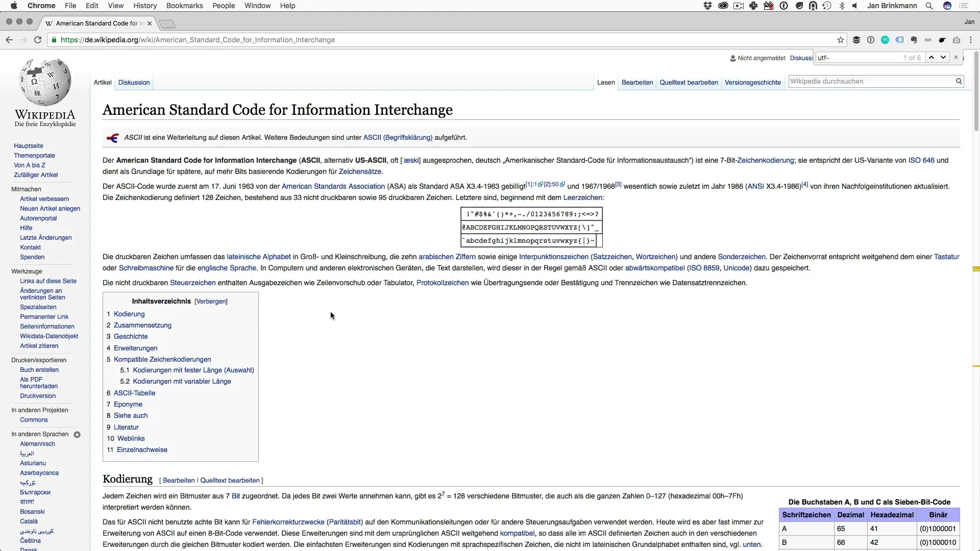Open the View menu
980x551 pixels.
pos(116,6)
